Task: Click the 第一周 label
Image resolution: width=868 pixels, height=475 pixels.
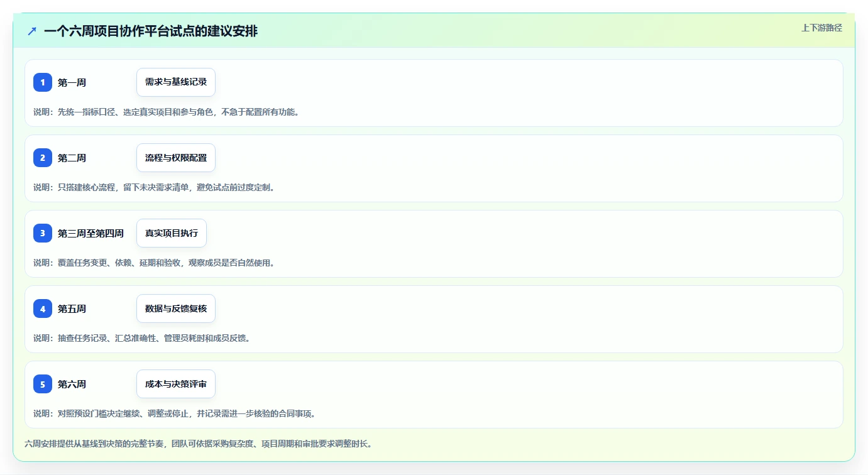Action: [x=72, y=82]
